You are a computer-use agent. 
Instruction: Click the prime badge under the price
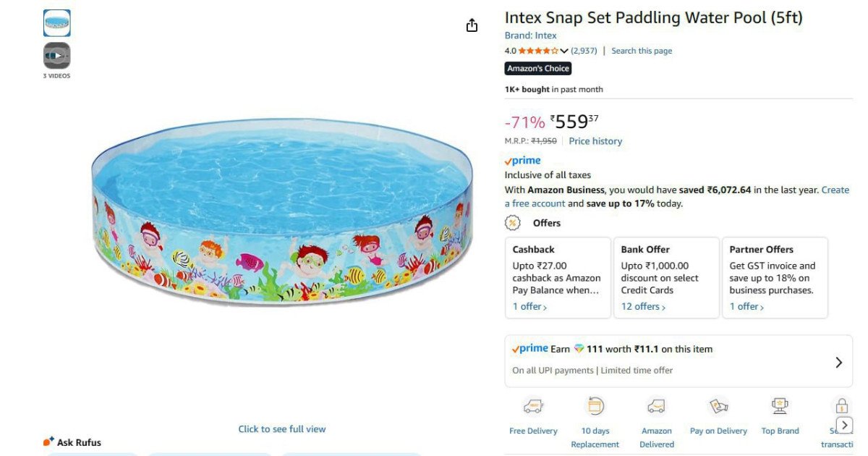pos(522,160)
